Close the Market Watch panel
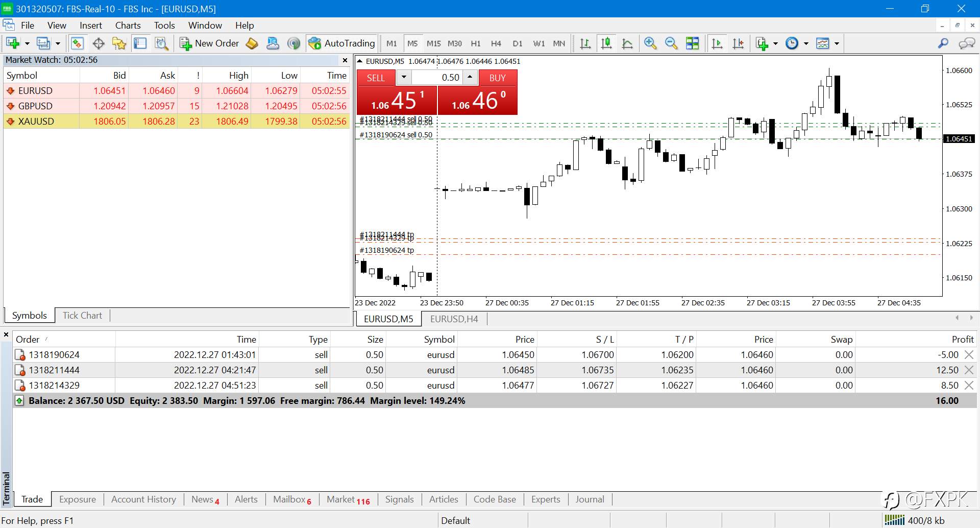The image size is (980, 528). point(345,60)
